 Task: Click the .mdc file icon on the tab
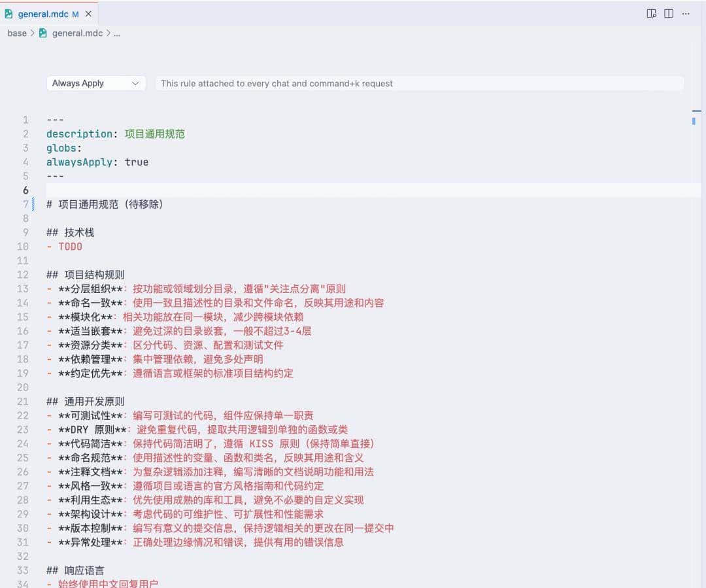point(10,13)
